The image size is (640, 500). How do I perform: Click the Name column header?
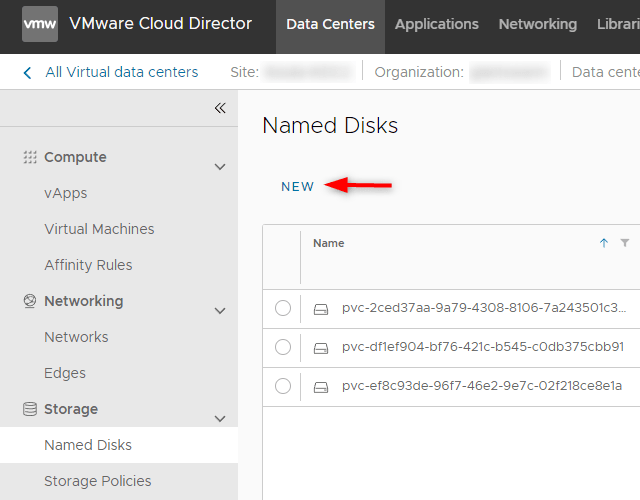click(x=329, y=243)
